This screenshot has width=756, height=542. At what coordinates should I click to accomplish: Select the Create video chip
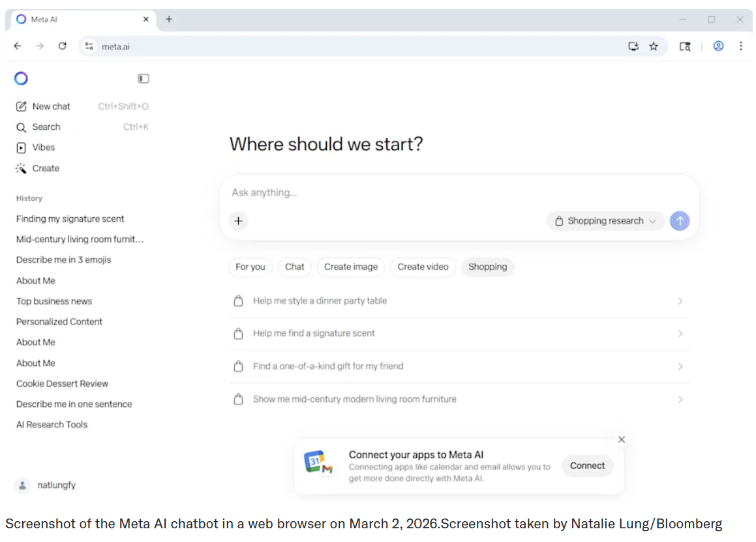coord(423,267)
